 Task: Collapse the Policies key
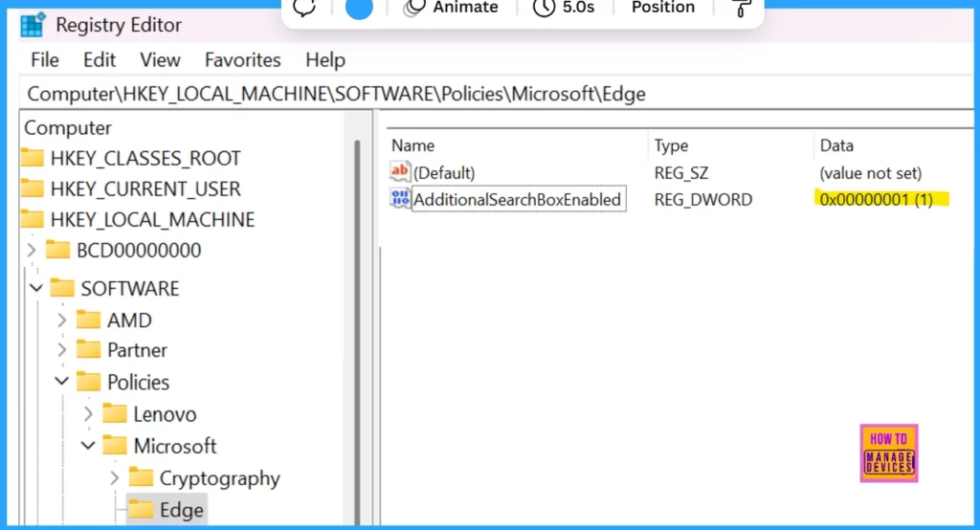62,381
